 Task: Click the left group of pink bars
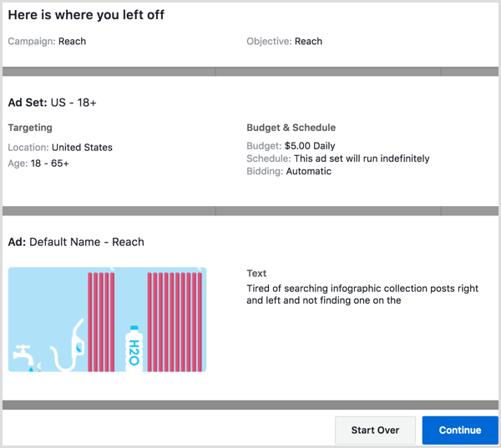(101, 321)
